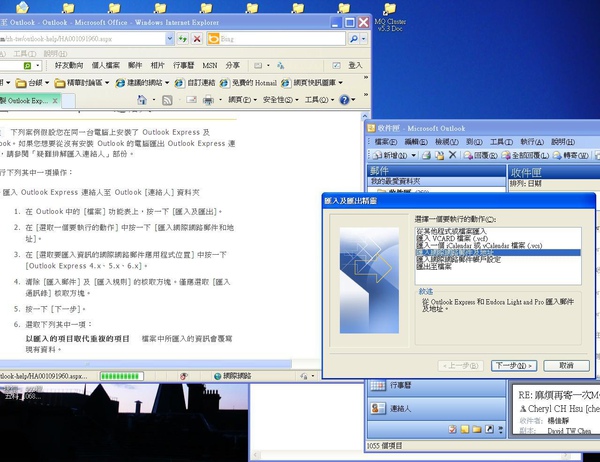Open 行事曆 calendar in Outlook navigation pane
600x462 pixels.
point(436,385)
